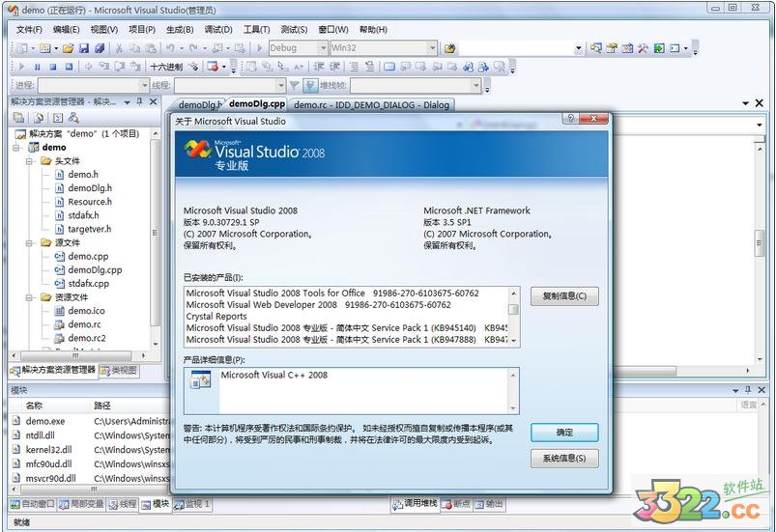Open the Properties Window toolbar icon
Viewport: 776px width, 532px height.
(x=612, y=48)
